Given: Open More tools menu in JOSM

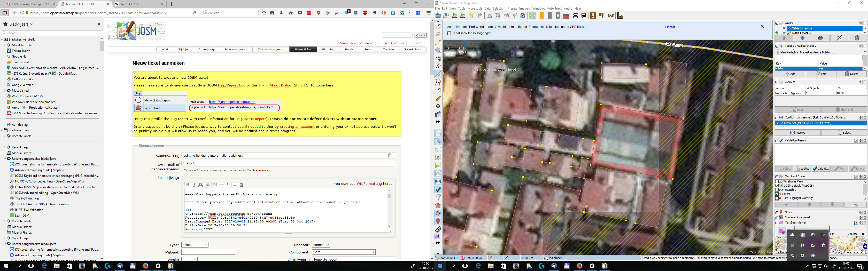Looking at the screenshot, I should 475,9.
